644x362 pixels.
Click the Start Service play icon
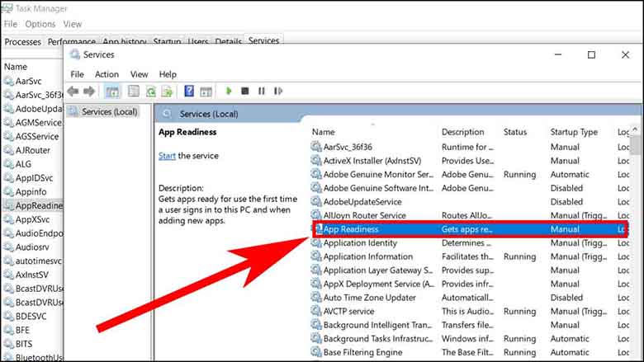(229, 92)
